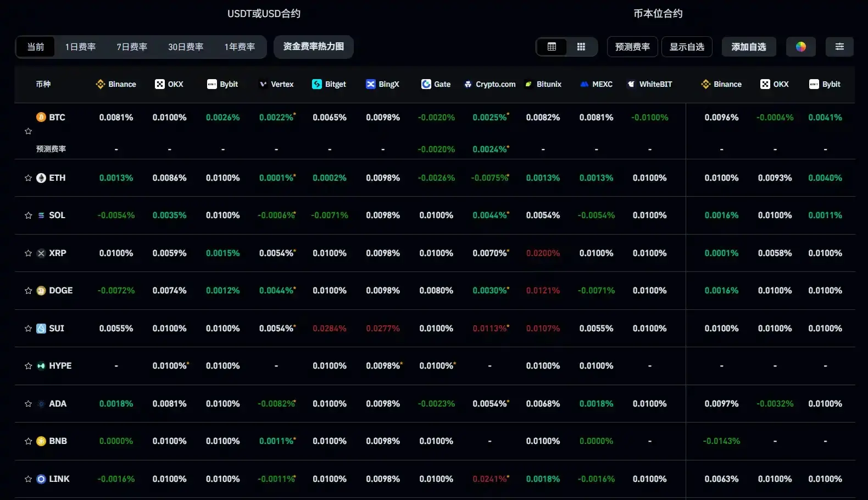Favorite DOGE with the star toggle
This screenshot has width=868, height=500.
tap(29, 291)
